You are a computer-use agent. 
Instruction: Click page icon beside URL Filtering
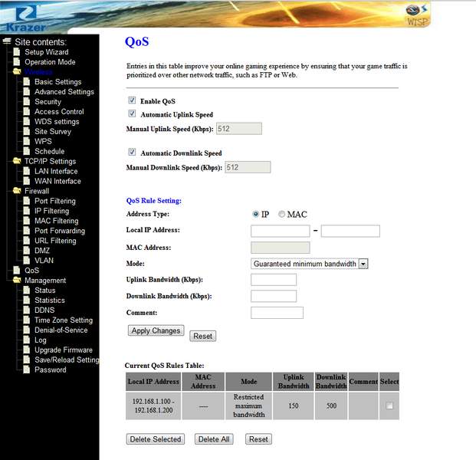click(27, 241)
